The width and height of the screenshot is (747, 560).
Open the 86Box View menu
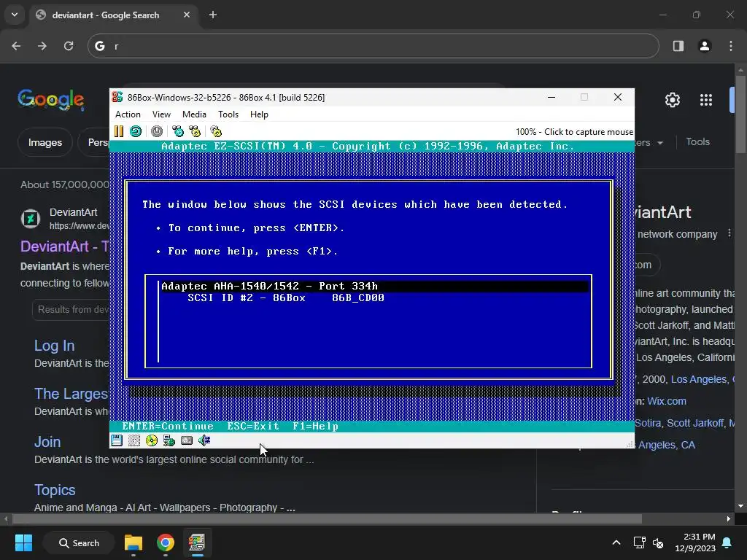click(161, 114)
